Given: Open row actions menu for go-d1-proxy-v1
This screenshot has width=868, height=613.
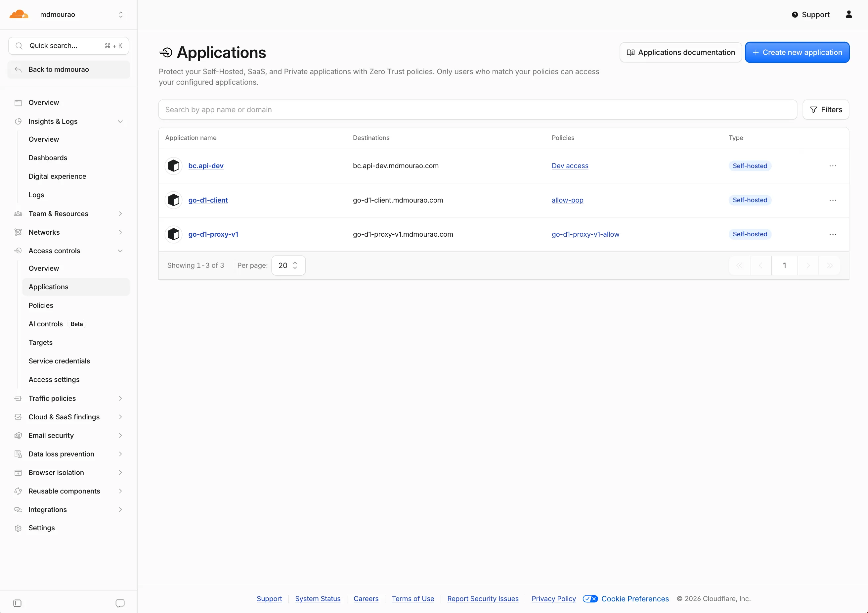Looking at the screenshot, I should point(833,234).
